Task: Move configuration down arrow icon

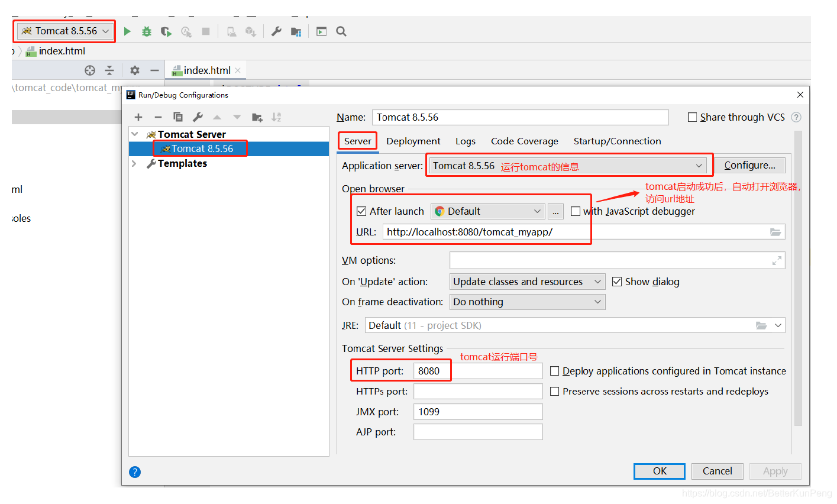Action: pos(237,117)
